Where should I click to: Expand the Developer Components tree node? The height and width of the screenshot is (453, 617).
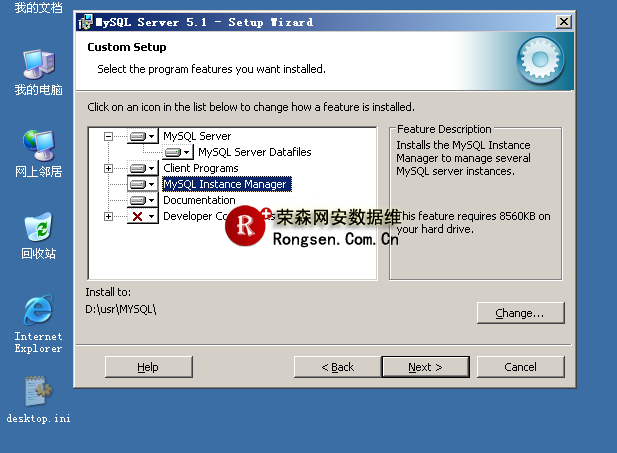(x=109, y=216)
